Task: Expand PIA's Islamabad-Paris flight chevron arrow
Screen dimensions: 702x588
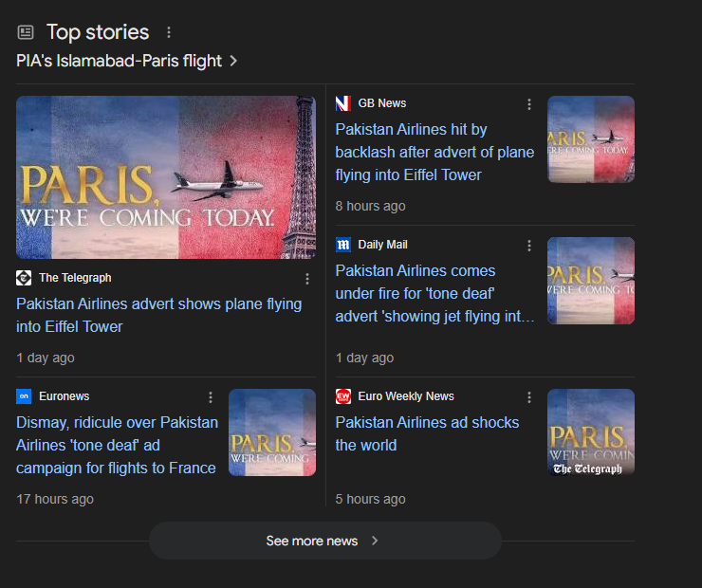Action: point(233,61)
